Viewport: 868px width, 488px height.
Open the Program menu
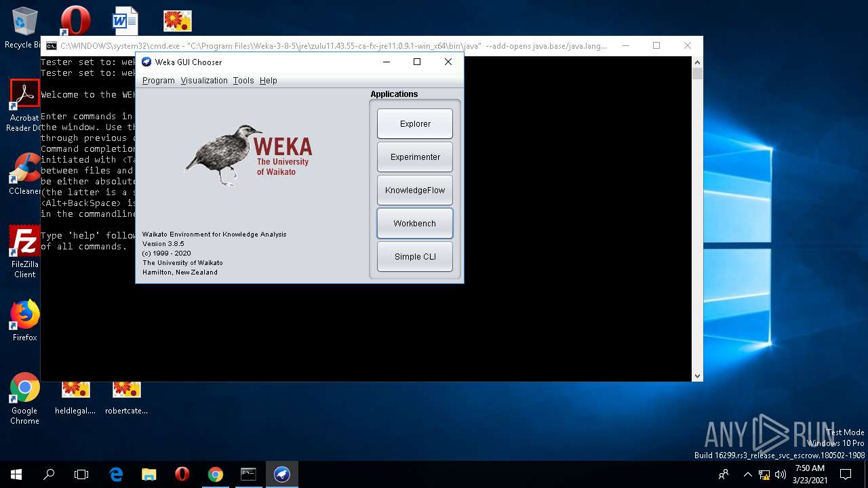[159, 81]
